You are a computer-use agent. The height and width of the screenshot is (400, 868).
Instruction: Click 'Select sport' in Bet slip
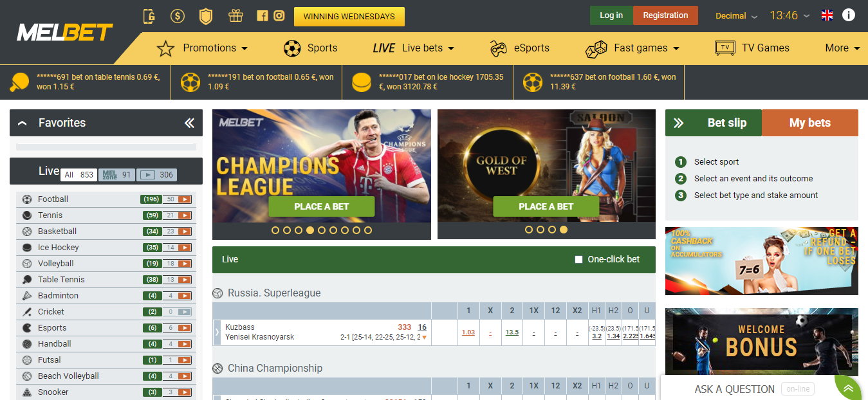[x=716, y=162]
